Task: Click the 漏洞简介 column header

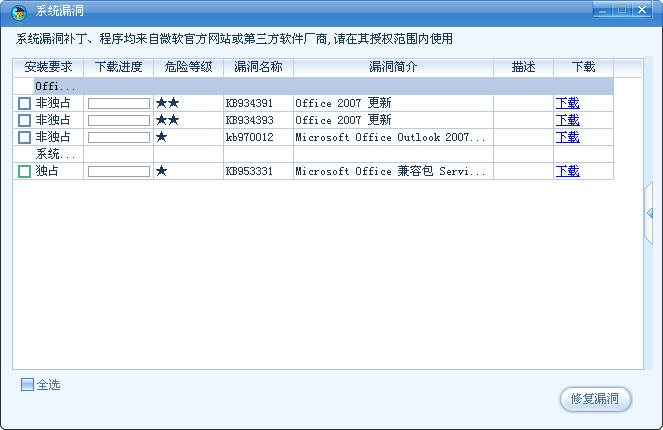Action: coord(393,67)
